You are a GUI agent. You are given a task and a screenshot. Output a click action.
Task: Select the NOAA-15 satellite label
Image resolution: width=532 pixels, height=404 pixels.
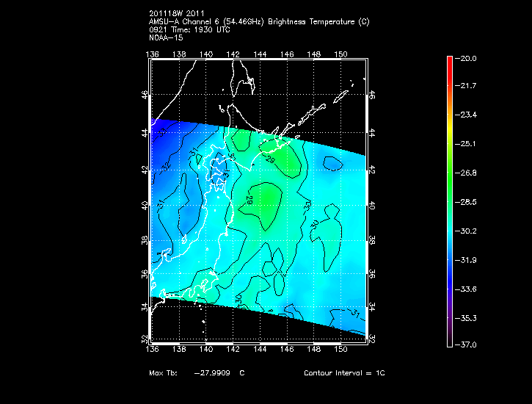(165, 37)
